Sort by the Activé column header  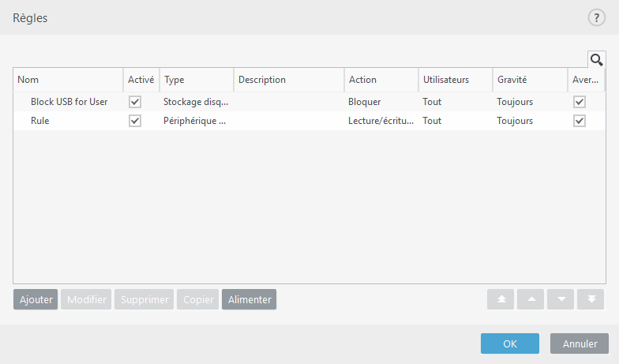point(141,80)
